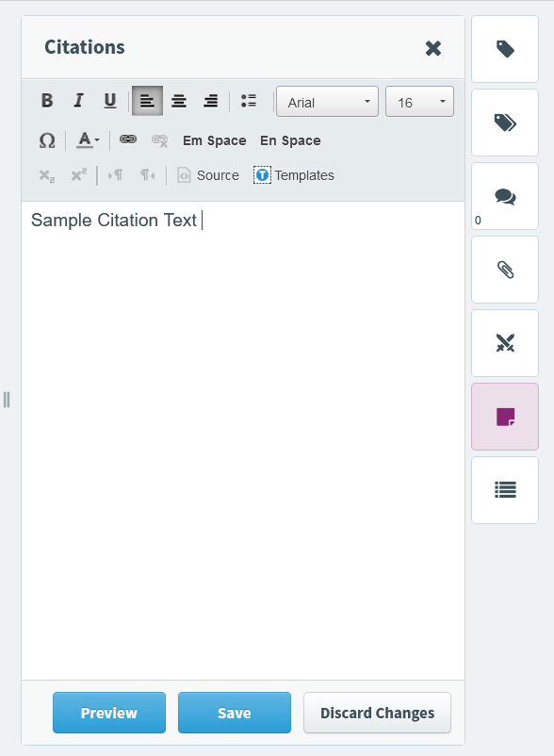This screenshot has width=554, height=756.
Task: Select left text alignment
Action: coord(147,101)
